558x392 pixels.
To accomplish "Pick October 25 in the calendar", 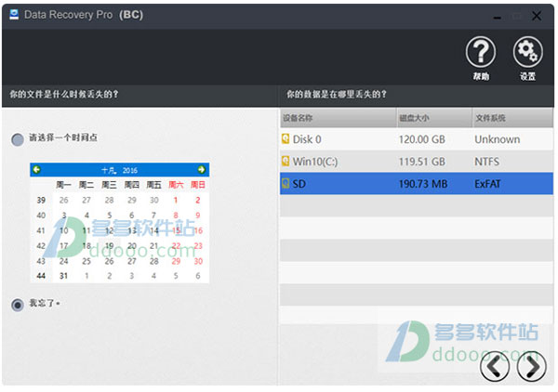I will 86,261.
